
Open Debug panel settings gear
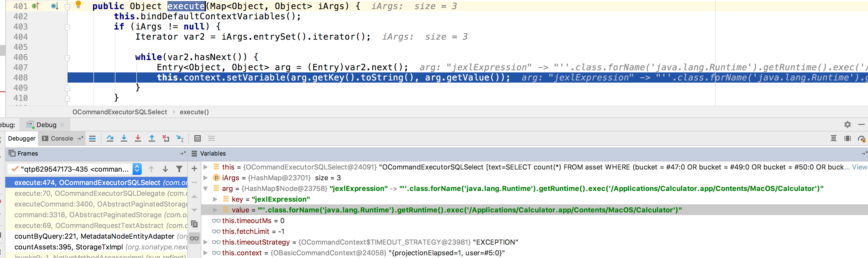(x=847, y=125)
